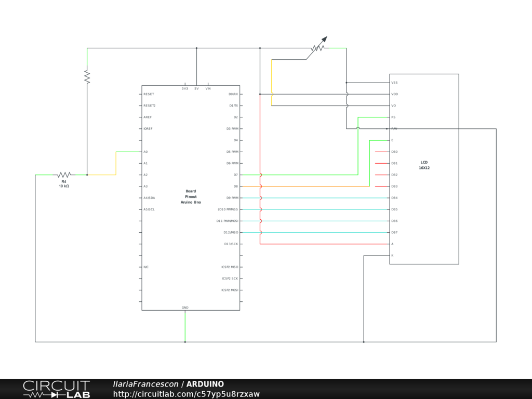Click the ARDUINO title in the footer
This screenshot has width=532, height=399.
click(205, 384)
